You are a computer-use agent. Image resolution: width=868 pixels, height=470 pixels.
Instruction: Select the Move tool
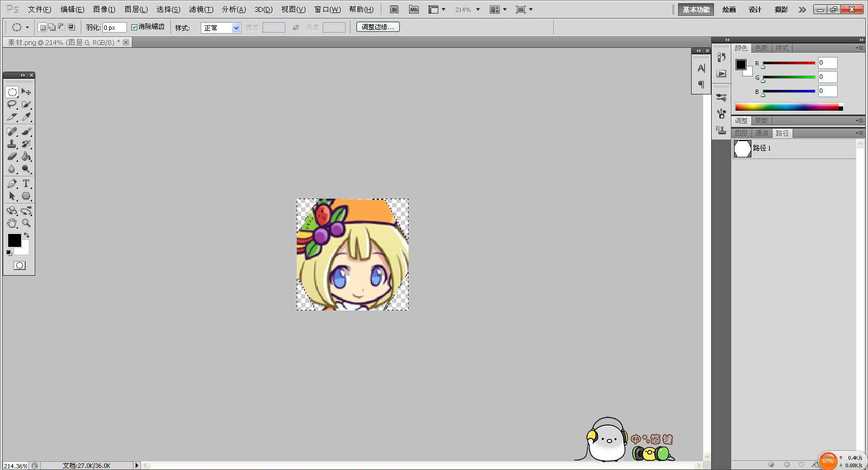click(26, 92)
